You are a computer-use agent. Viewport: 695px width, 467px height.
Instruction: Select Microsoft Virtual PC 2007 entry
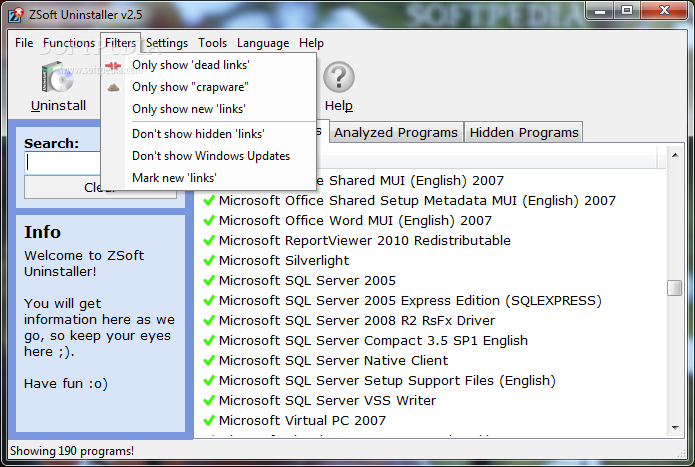302,420
